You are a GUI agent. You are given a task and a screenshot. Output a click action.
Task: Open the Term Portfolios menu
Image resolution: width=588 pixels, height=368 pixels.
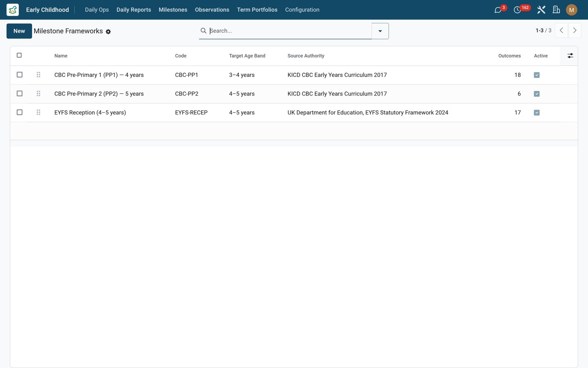pyautogui.click(x=257, y=10)
